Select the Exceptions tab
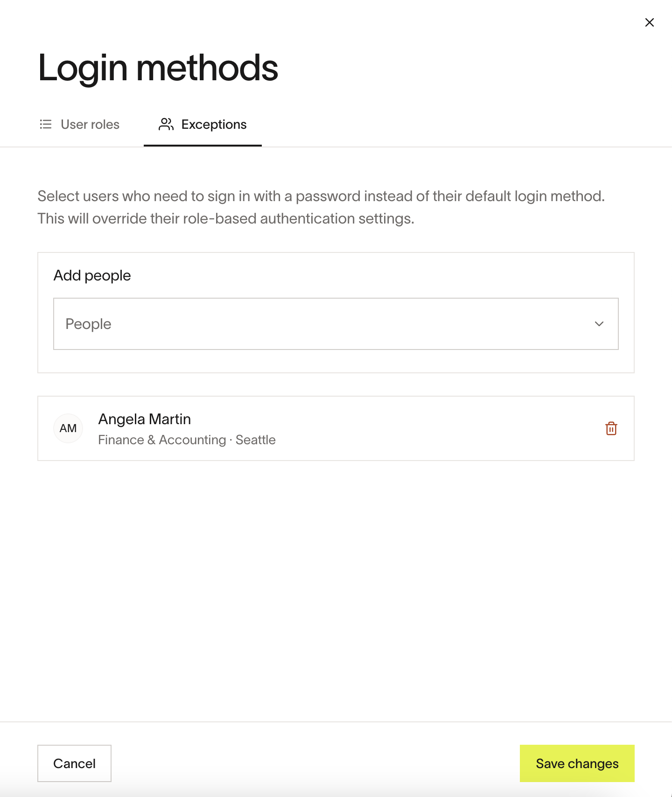 tap(203, 124)
